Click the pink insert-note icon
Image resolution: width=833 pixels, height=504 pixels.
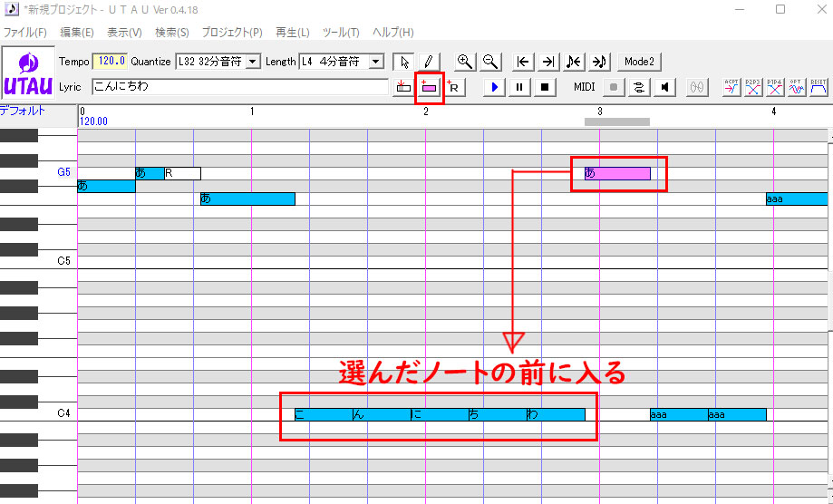[x=429, y=87]
